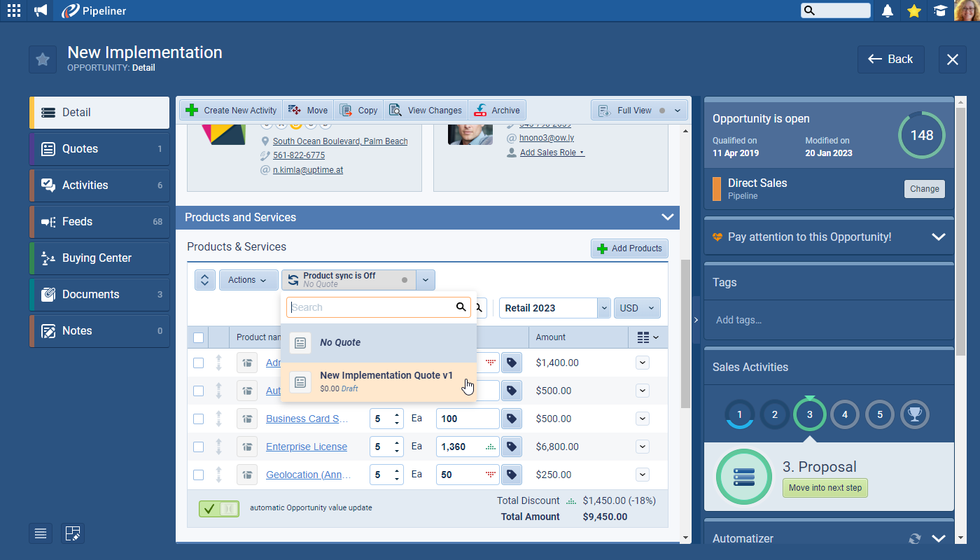Open the USD currency dropdown
This screenshot has height=560, width=980.
636,308
